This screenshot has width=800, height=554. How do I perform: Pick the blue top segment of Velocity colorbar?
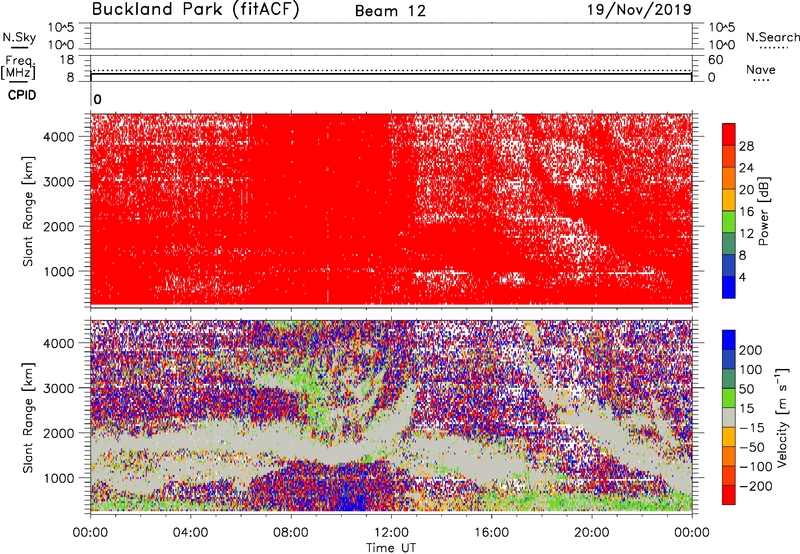pos(729,340)
